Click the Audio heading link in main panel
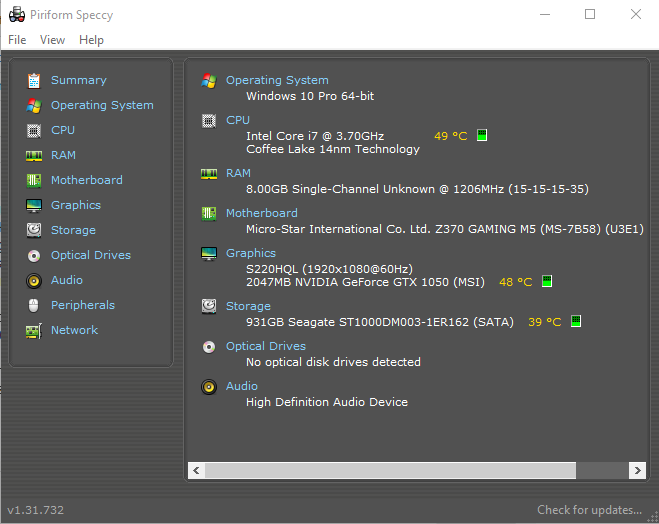Viewport: 659px width, 524px height. point(242,386)
